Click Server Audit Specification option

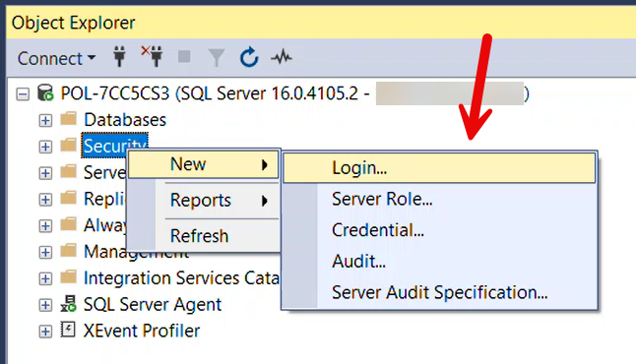coord(440,292)
